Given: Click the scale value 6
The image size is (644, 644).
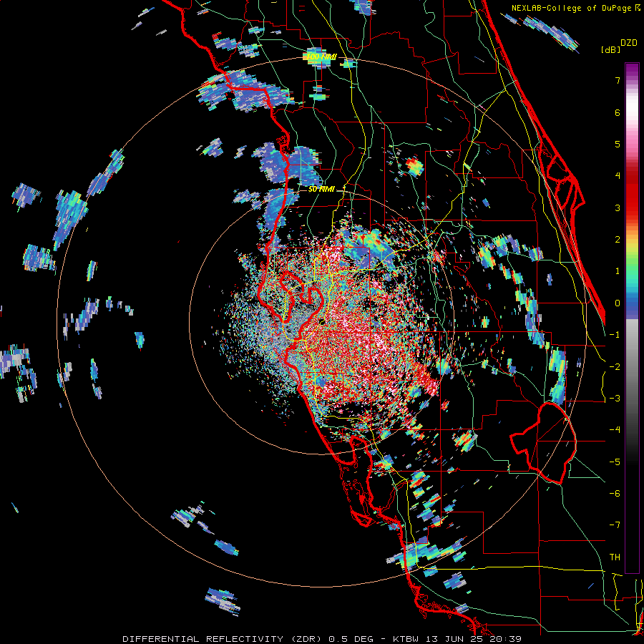Looking at the screenshot, I should point(618,112).
